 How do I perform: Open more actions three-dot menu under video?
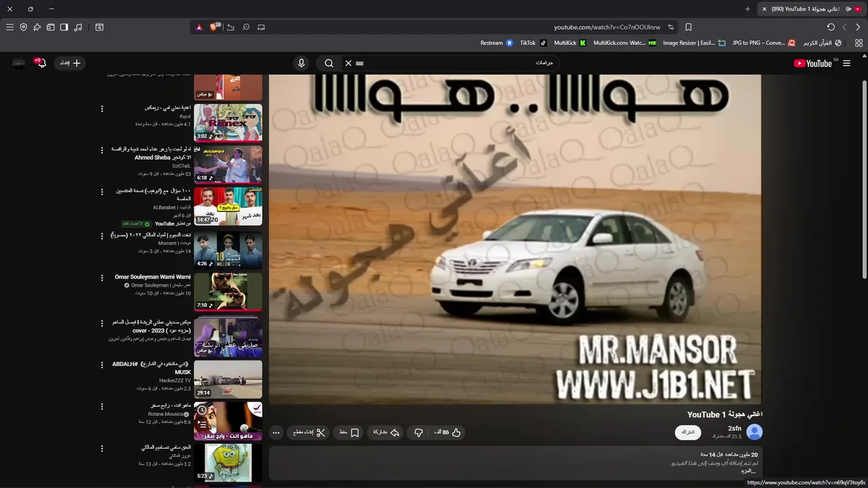pyautogui.click(x=276, y=432)
